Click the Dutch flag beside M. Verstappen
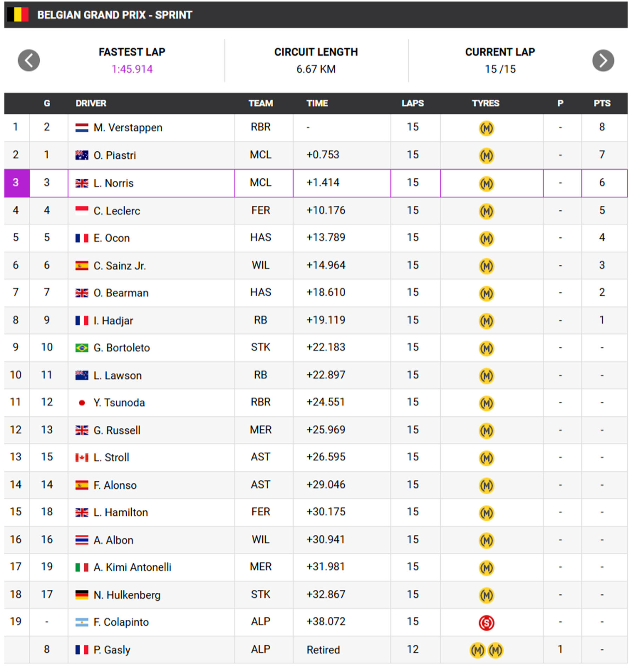Image resolution: width=632 pixels, height=672 pixels. tap(82, 127)
